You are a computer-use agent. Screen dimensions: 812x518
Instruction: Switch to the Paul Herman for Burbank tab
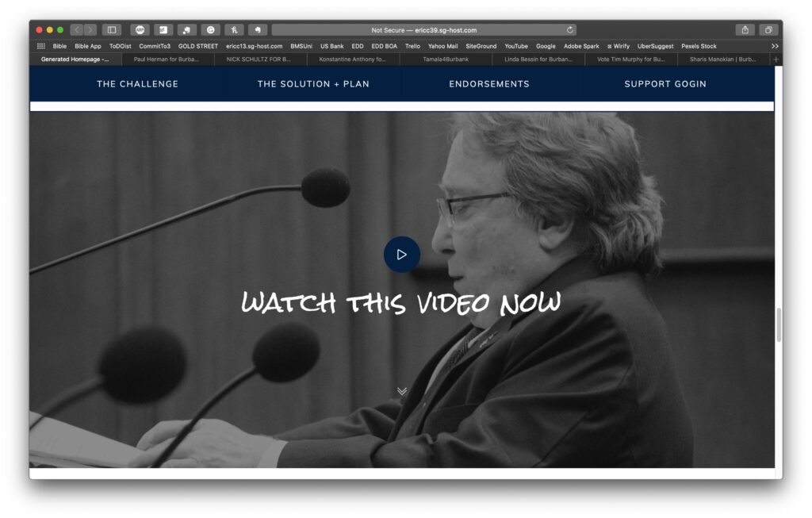[x=167, y=59]
